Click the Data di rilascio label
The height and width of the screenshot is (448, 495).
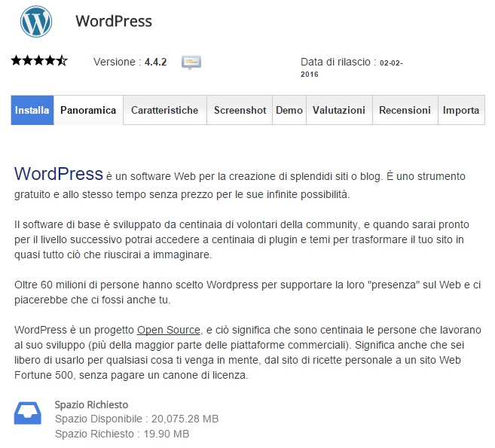click(338, 62)
